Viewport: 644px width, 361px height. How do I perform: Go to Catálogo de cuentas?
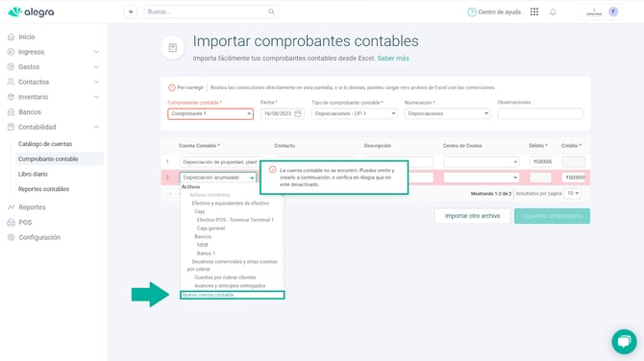point(45,144)
